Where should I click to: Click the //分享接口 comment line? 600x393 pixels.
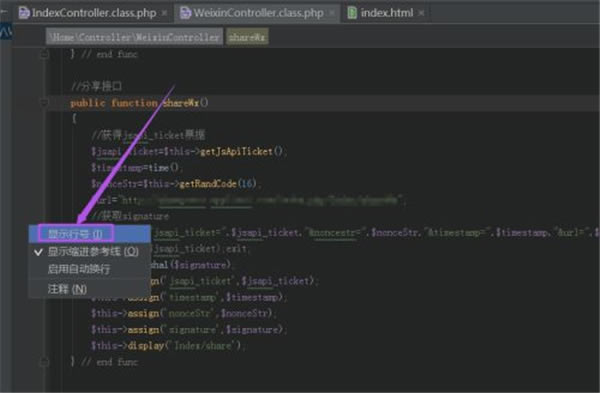96,86
